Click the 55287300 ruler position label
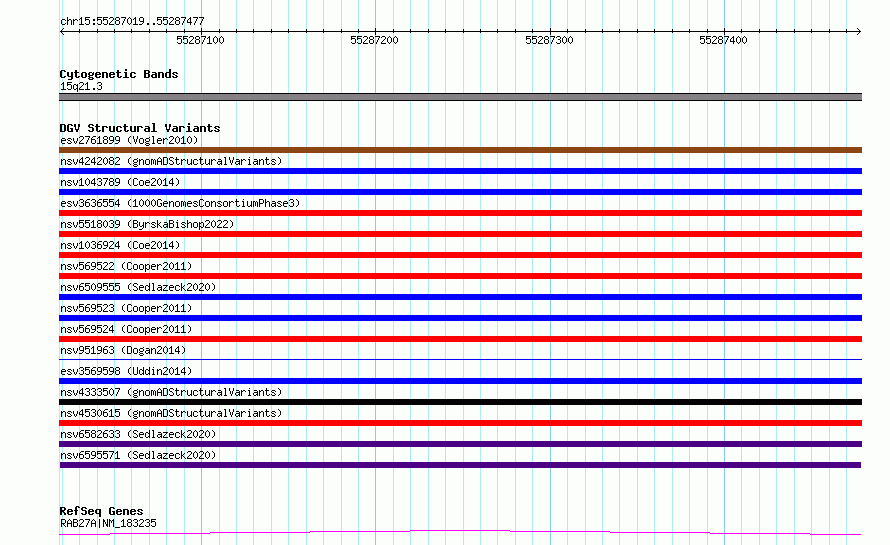This screenshot has width=890, height=545. click(549, 40)
